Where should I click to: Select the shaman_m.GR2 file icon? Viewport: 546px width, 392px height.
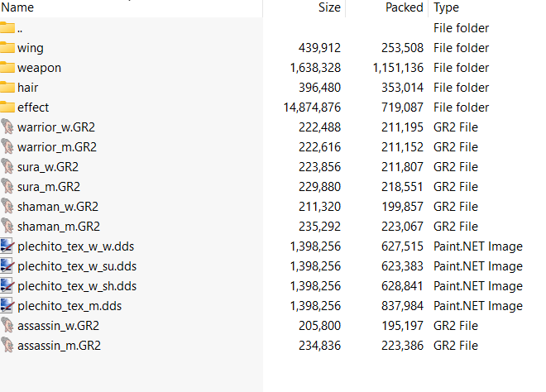click(x=7, y=227)
